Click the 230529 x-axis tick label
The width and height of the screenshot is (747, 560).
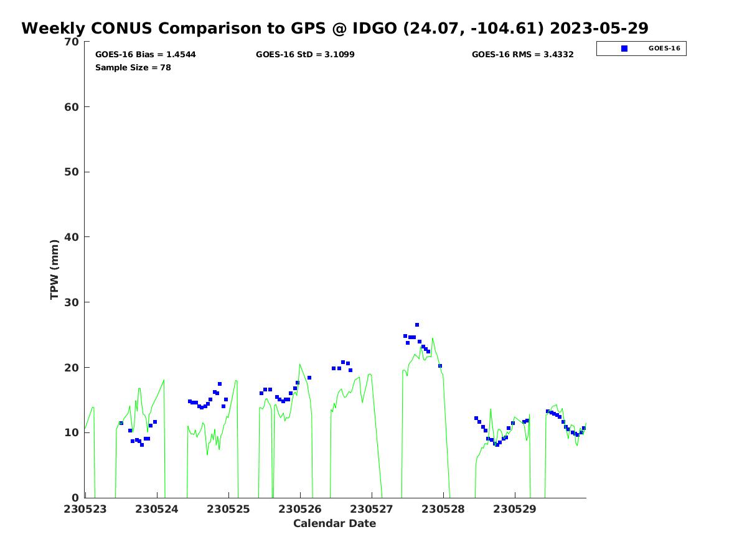pyautogui.click(x=515, y=509)
